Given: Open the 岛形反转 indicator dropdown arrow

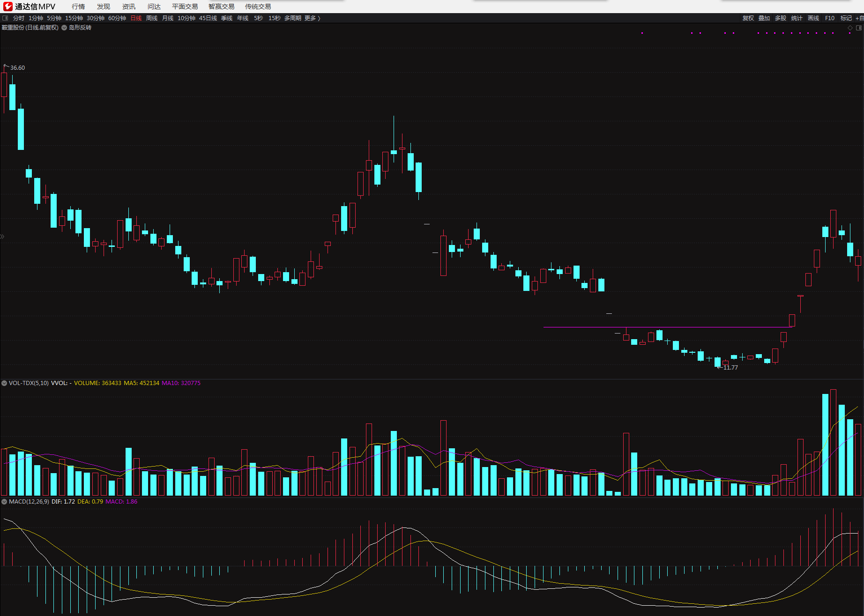Looking at the screenshot, I should coord(64,28).
